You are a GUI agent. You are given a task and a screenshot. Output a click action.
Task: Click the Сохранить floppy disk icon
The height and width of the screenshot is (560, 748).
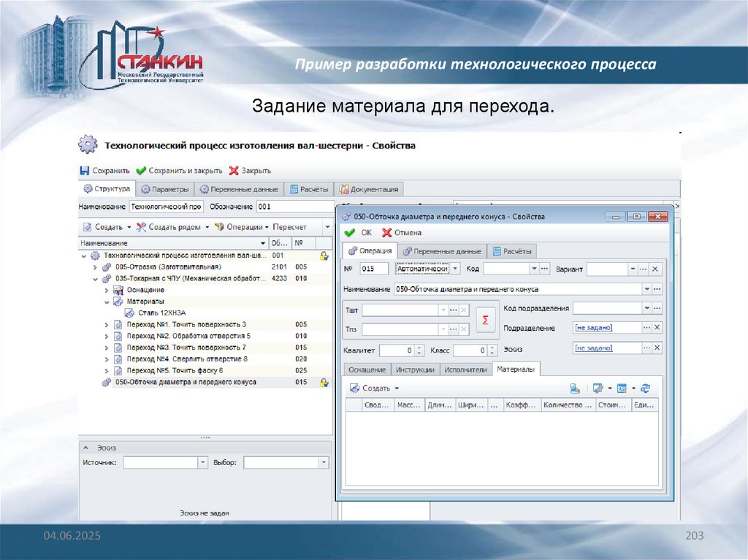pyautogui.click(x=84, y=170)
